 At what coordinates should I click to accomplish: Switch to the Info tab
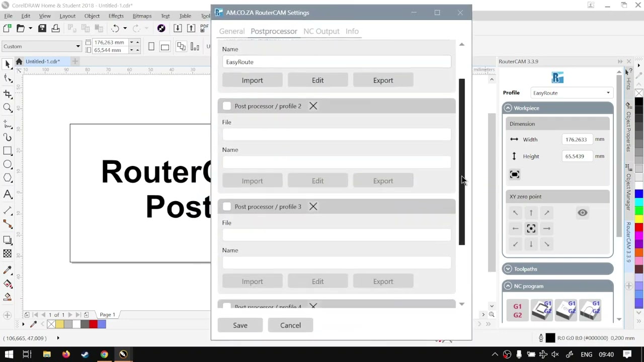[x=352, y=31]
